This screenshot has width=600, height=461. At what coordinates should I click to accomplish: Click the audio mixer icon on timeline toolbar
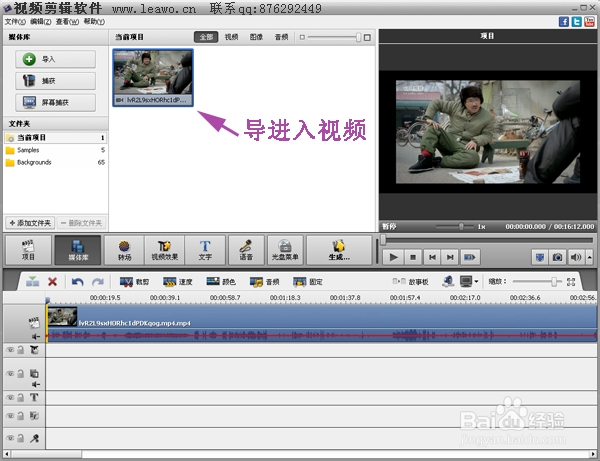(x=448, y=282)
